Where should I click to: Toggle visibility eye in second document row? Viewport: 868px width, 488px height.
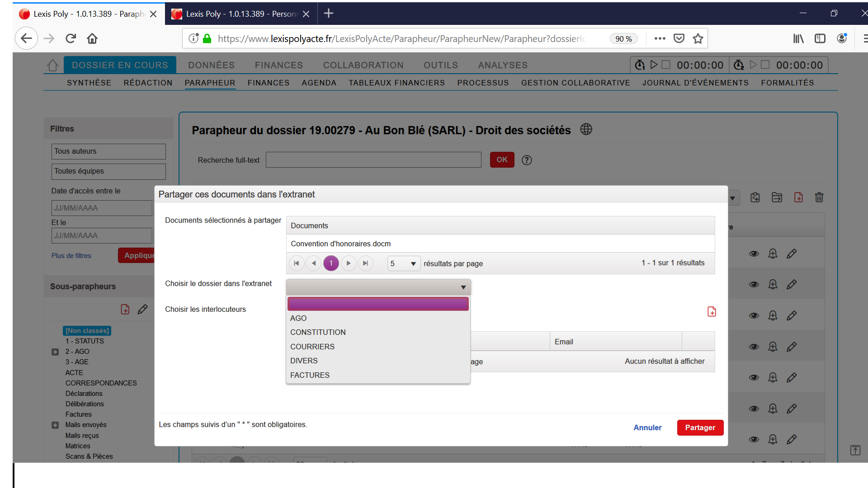754,285
